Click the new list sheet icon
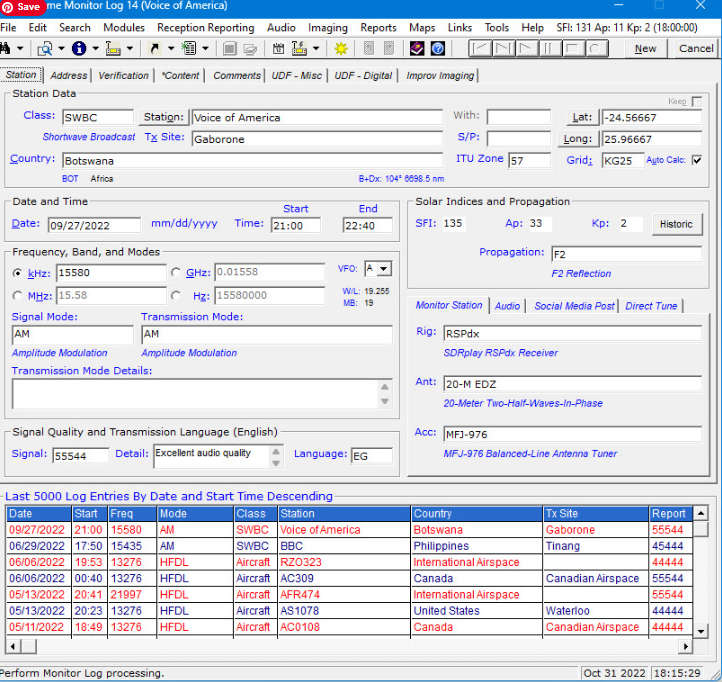The image size is (722, 682). tap(189, 48)
